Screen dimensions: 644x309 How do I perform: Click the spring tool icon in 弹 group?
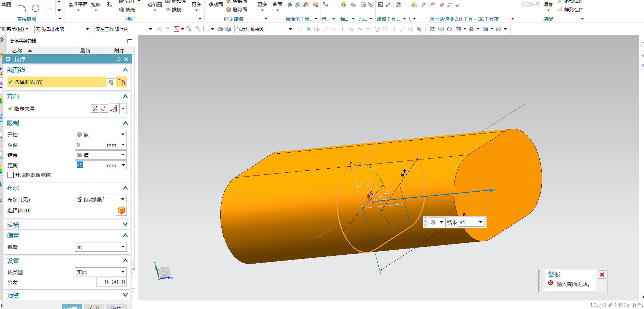coord(343,5)
